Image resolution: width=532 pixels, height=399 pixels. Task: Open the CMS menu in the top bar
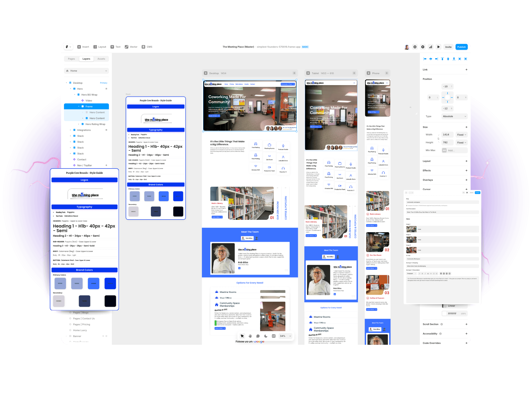(147, 47)
